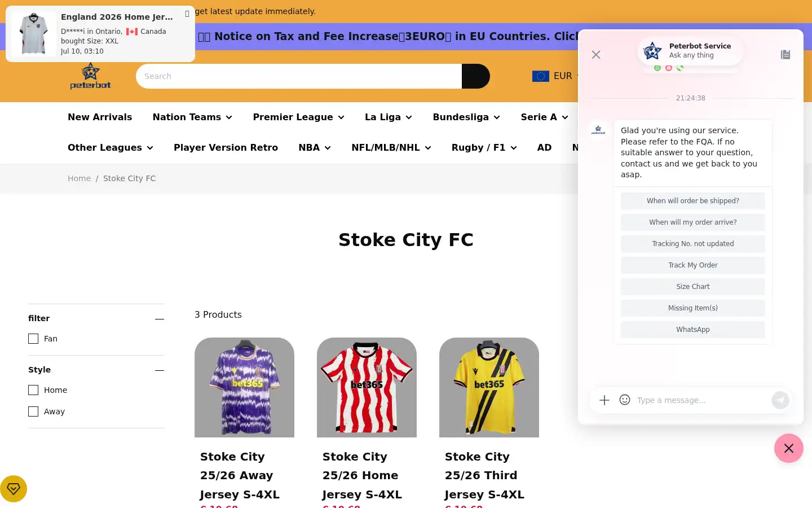The image size is (812, 508).
Task: Open the AD menu item
Action: [x=544, y=148]
